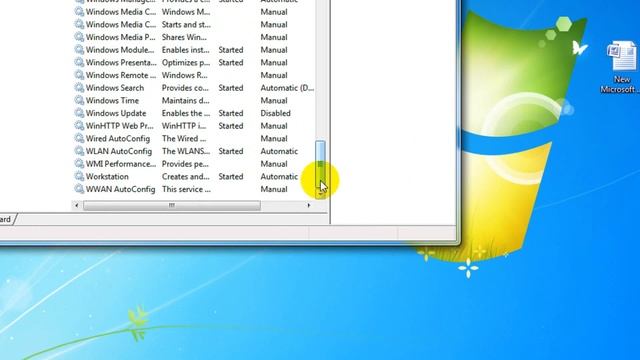Click the Windows Update service gear icon
The image size is (640, 360).
(79, 113)
